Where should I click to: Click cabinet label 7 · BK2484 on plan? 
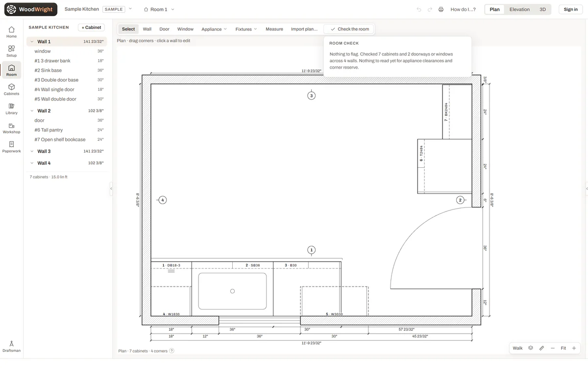point(446,112)
